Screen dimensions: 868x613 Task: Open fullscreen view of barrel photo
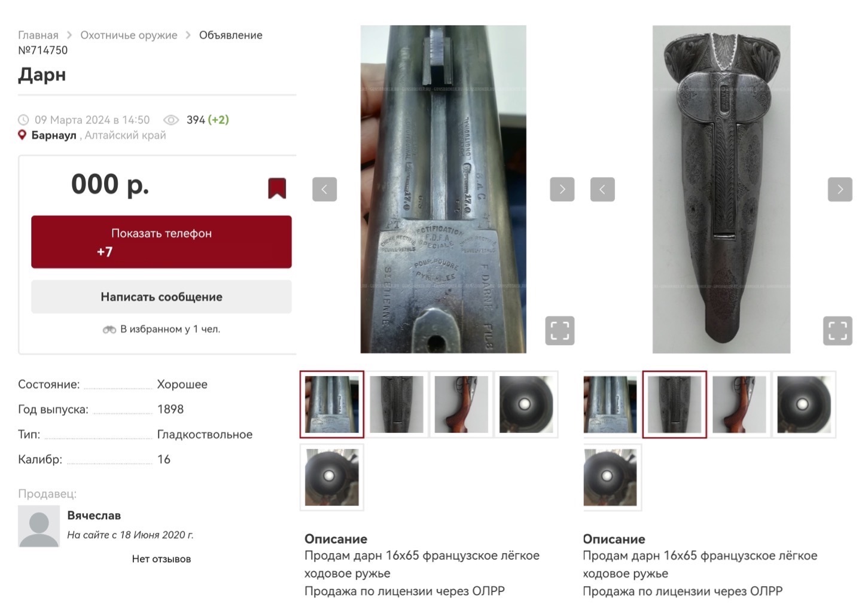(x=560, y=331)
